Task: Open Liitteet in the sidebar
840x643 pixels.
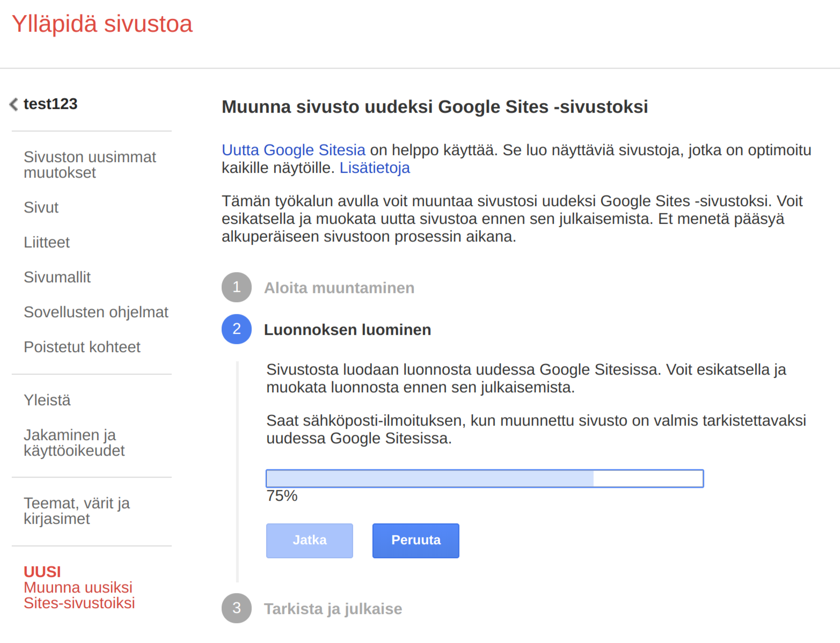Action: click(47, 242)
